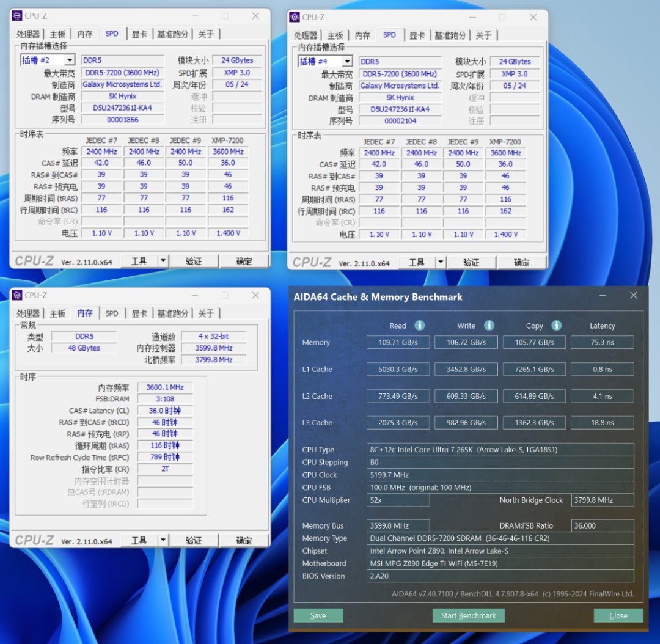Click 验证 button in slot #4 window

point(471,262)
